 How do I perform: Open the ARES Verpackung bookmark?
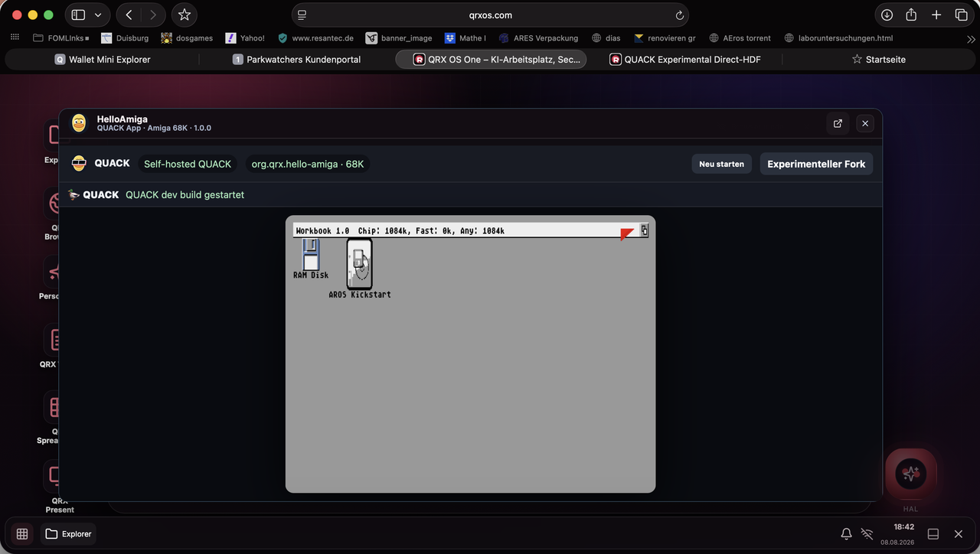click(538, 38)
